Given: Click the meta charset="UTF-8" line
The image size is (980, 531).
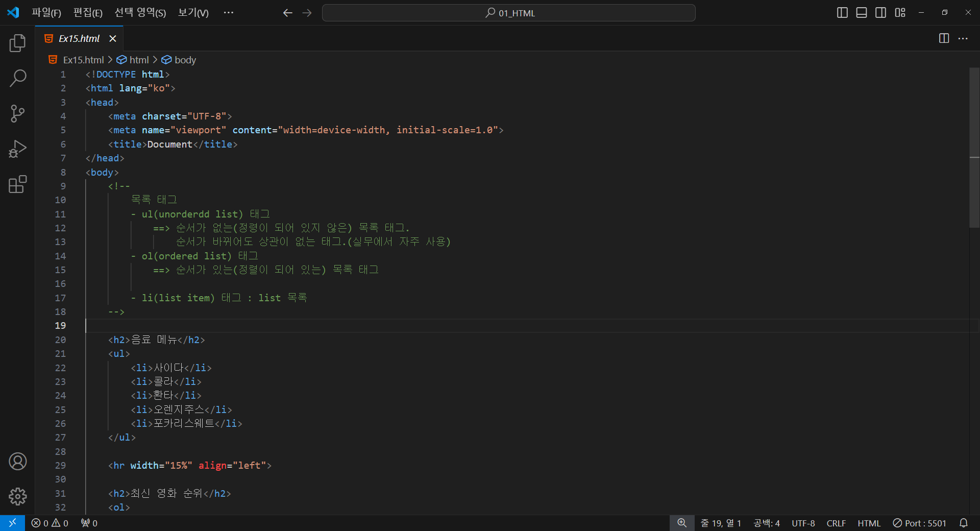Looking at the screenshot, I should pyautogui.click(x=170, y=116).
